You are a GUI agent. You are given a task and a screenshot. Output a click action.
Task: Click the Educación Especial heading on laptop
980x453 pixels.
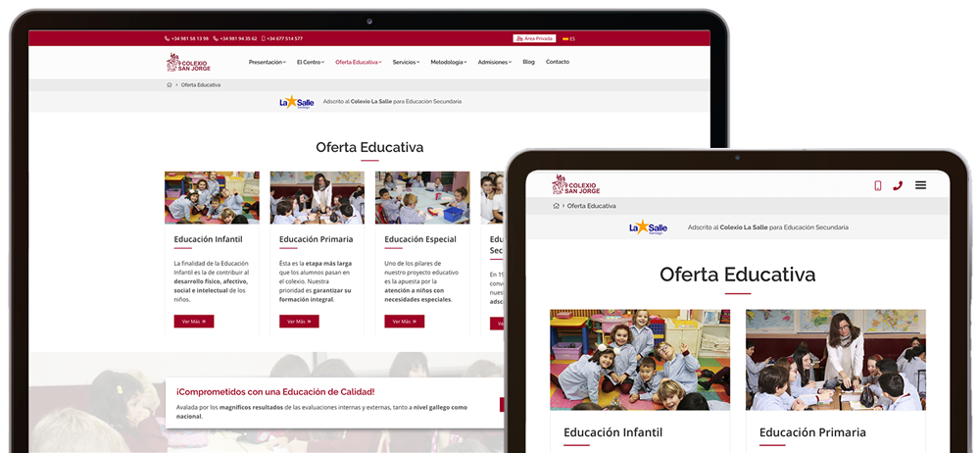click(420, 239)
